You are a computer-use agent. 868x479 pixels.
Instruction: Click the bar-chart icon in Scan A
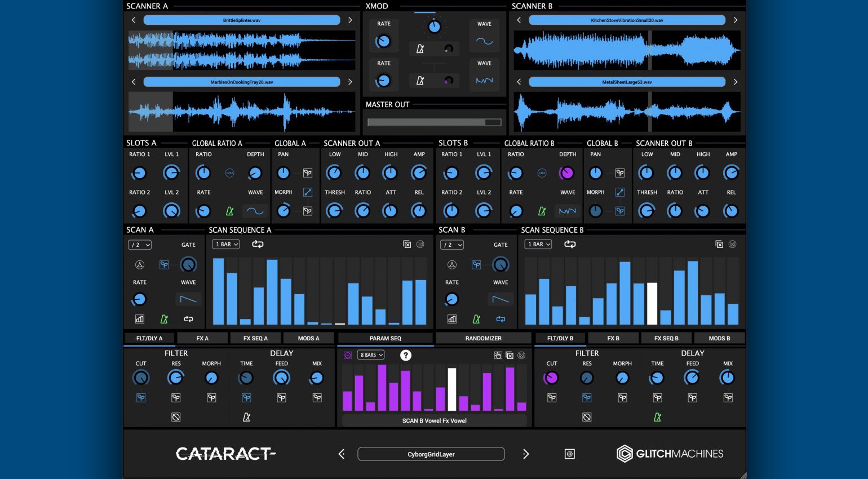140,319
